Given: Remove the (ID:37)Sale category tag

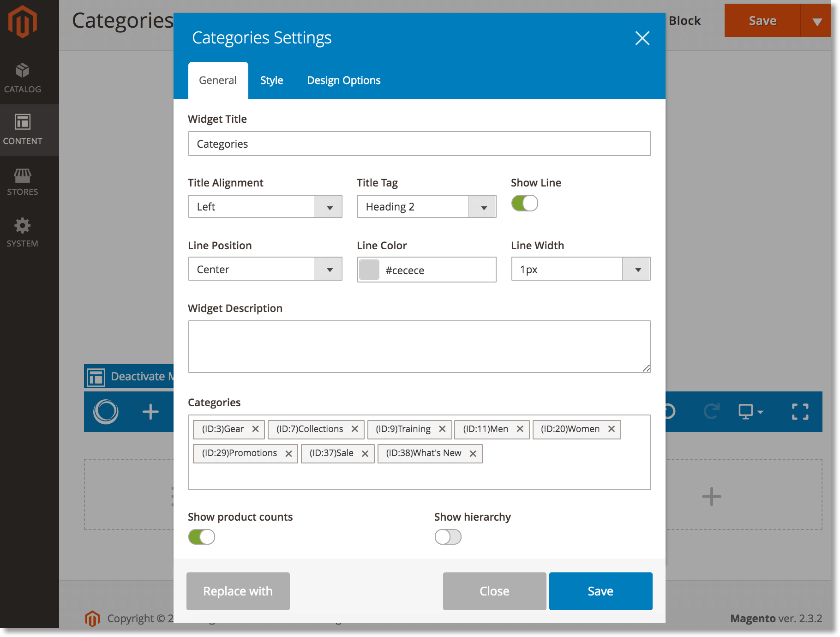Looking at the screenshot, I should (x=365, y=453).
